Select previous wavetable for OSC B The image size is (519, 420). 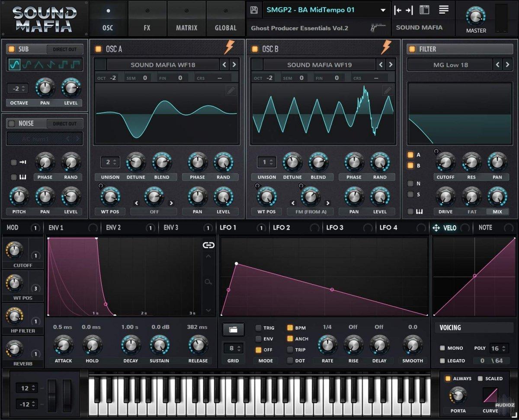pos(381,65)
